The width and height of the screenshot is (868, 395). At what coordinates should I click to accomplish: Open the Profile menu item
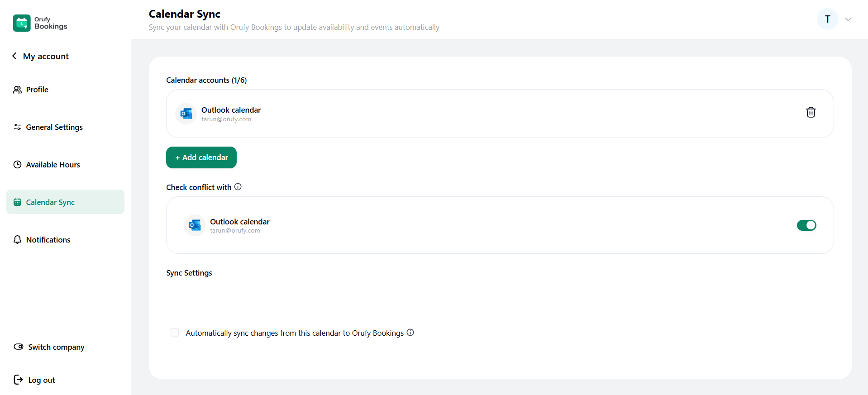tap(37, 90)
